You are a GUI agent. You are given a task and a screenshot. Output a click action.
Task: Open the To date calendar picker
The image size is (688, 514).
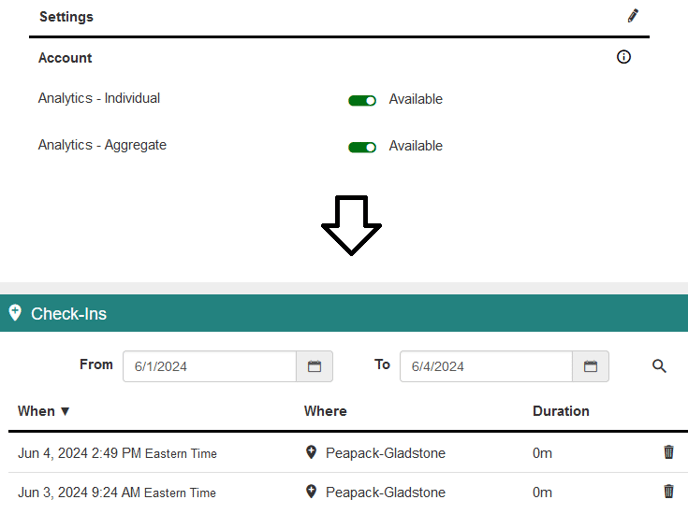(590, 366)
